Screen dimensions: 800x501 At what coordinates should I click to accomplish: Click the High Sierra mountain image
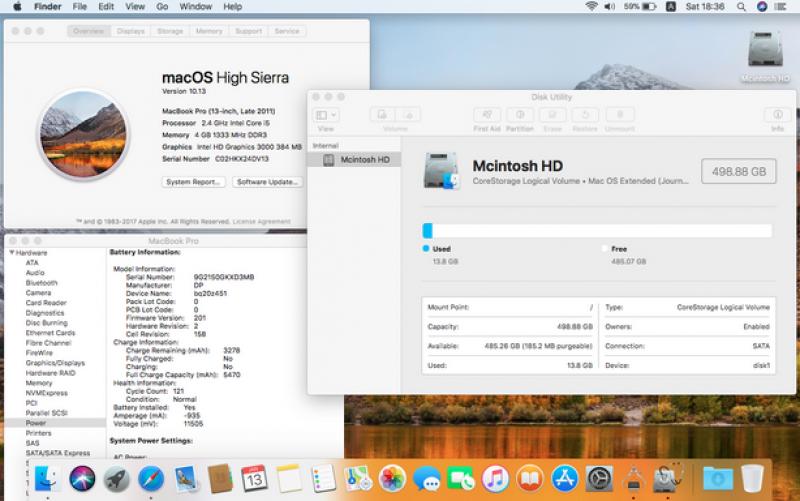click(x=84, y=135)
